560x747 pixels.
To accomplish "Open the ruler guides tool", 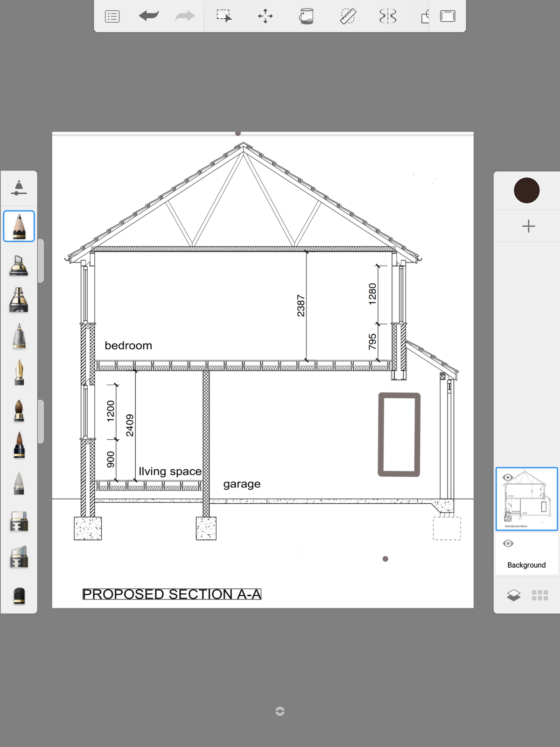I will pyautogui.click(x=348, y=16).
